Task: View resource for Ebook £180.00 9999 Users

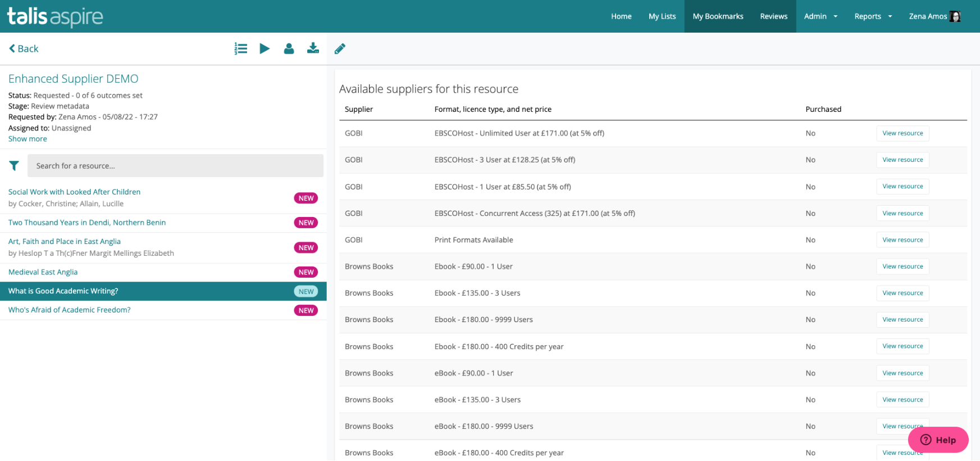Action: coord(902,319)
